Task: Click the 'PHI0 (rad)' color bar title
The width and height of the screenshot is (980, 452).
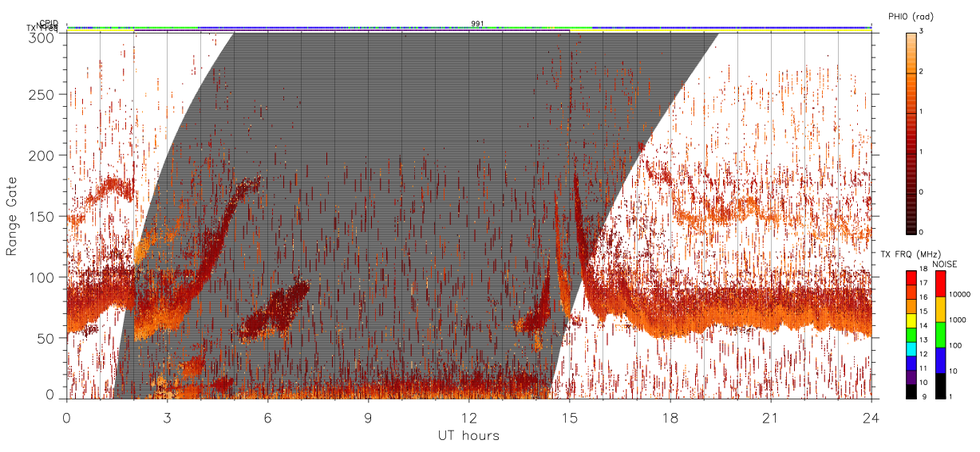Action: point(910,16)
